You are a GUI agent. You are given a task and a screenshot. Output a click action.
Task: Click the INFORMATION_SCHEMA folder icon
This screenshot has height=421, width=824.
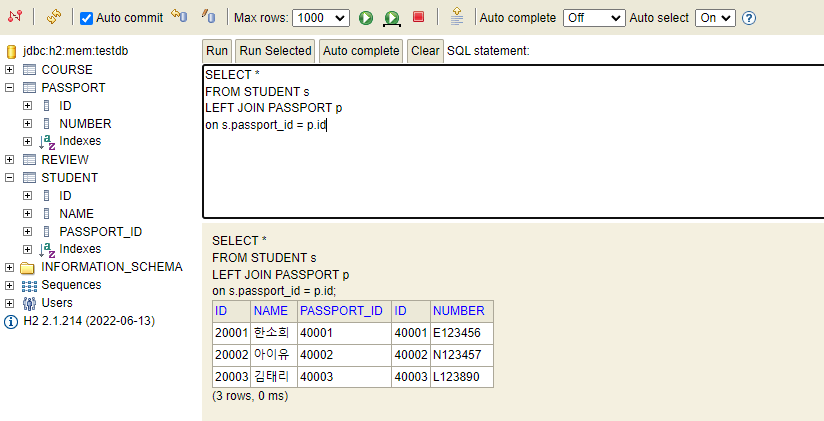coord(27,268)
